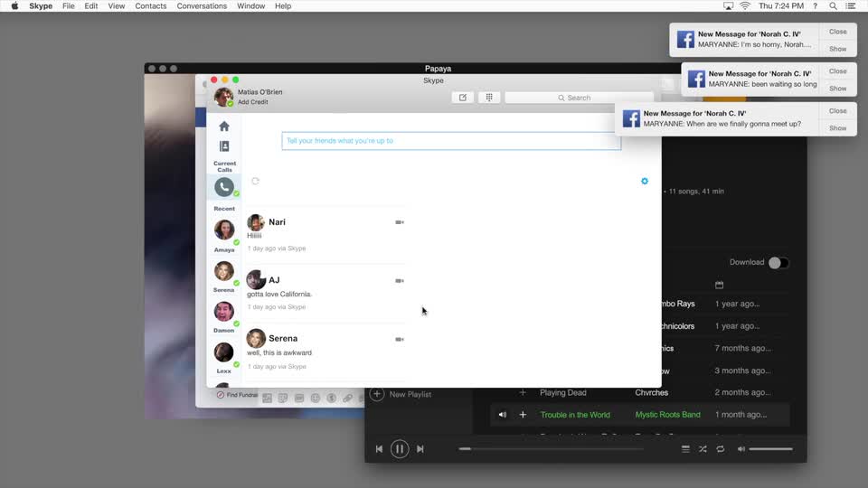Click the Skype Search field
Screen dimensions: 868x488
(x=579, y=98)
